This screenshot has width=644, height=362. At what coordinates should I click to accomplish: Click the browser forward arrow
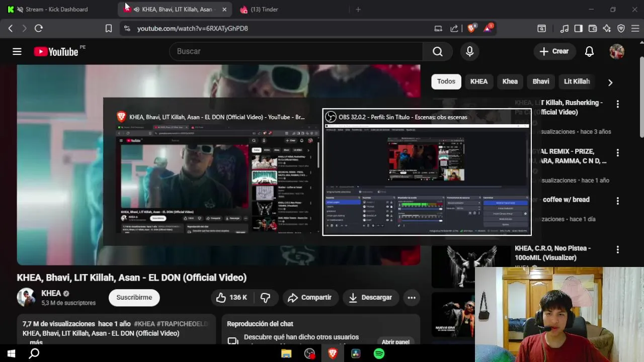pyautogui.click(x=24, y=29)
